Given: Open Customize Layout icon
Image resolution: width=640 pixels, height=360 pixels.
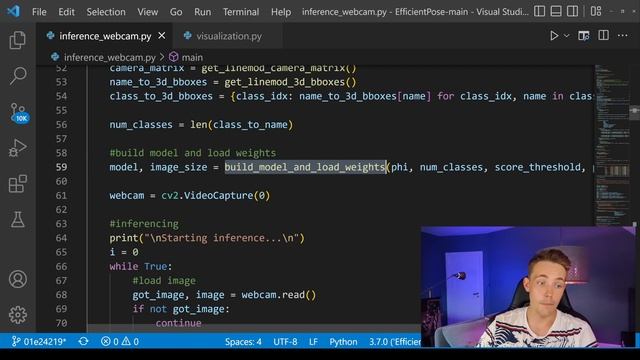Looking at the screenshot, I should pyautogui.click(x=596, y=11).
